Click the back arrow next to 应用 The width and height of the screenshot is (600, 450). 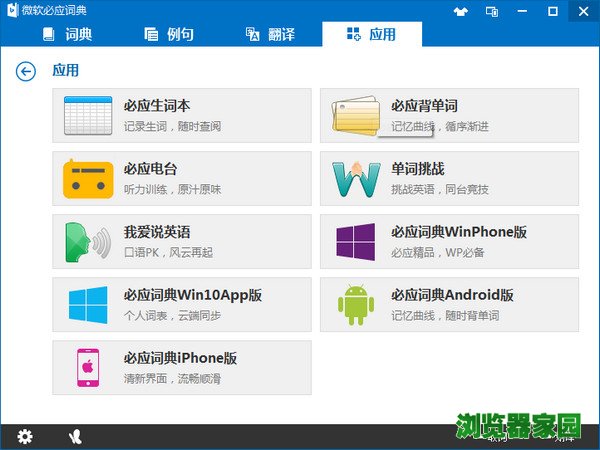pos(26,71)
